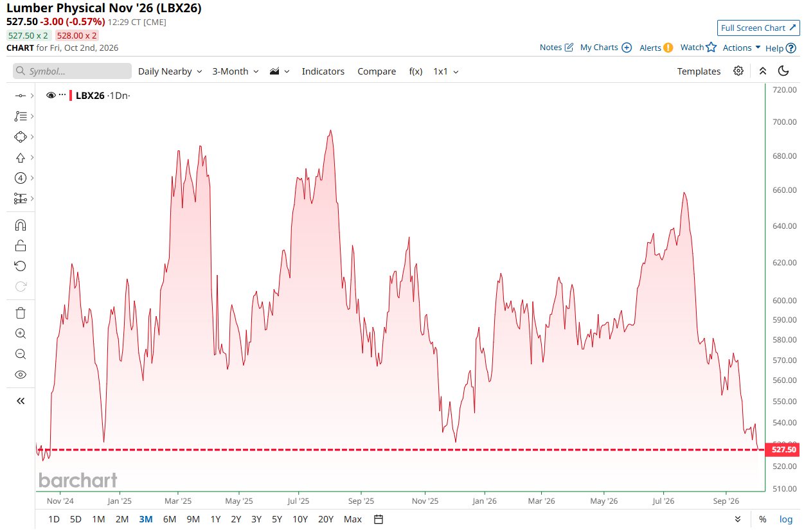Image resolution: width=804 pixels, height=532 pixels.
Task: Select the 5Y time range
Action: tap(276, 519)
